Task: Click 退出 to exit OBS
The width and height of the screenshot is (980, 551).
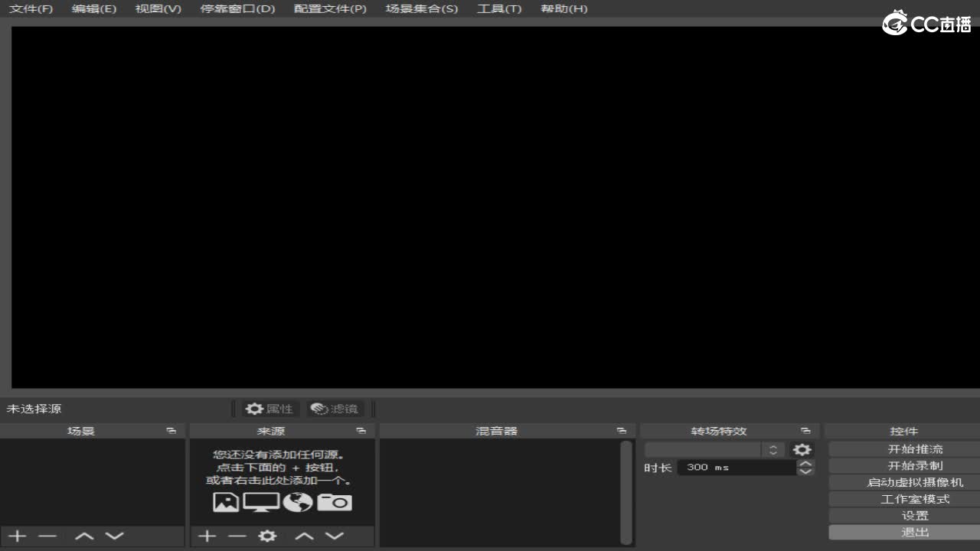Action: (x=904, y=532)
